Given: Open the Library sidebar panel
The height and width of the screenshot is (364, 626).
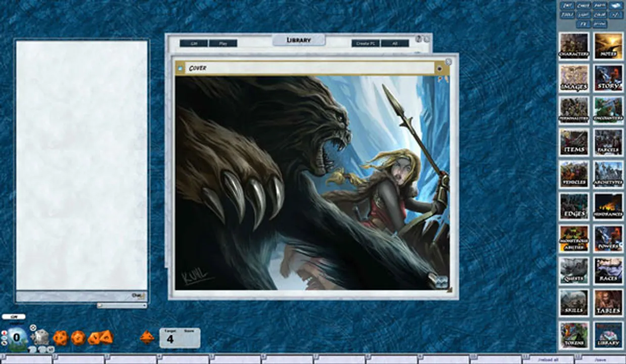Looking at the screenshot, I should [x=608, y=335].
